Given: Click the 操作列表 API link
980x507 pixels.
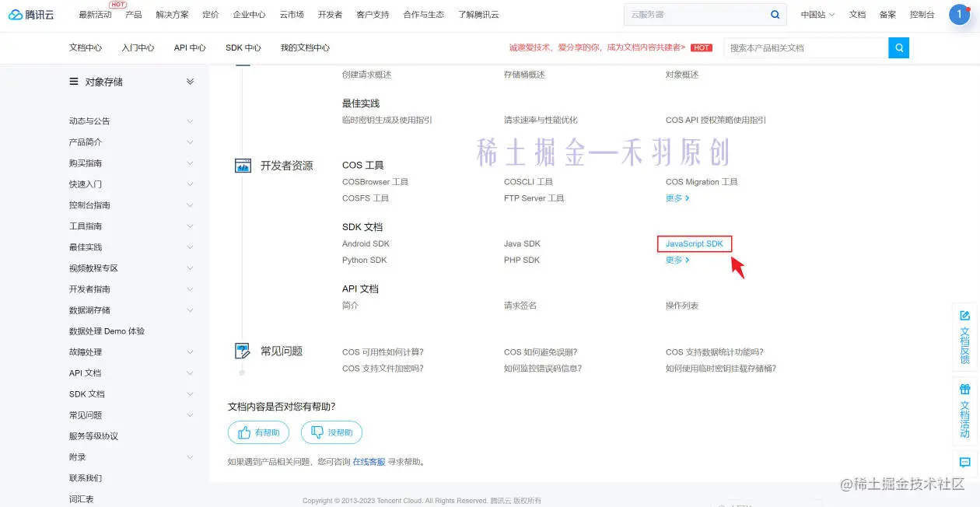Looking at the screenshot, I should 682,306.
